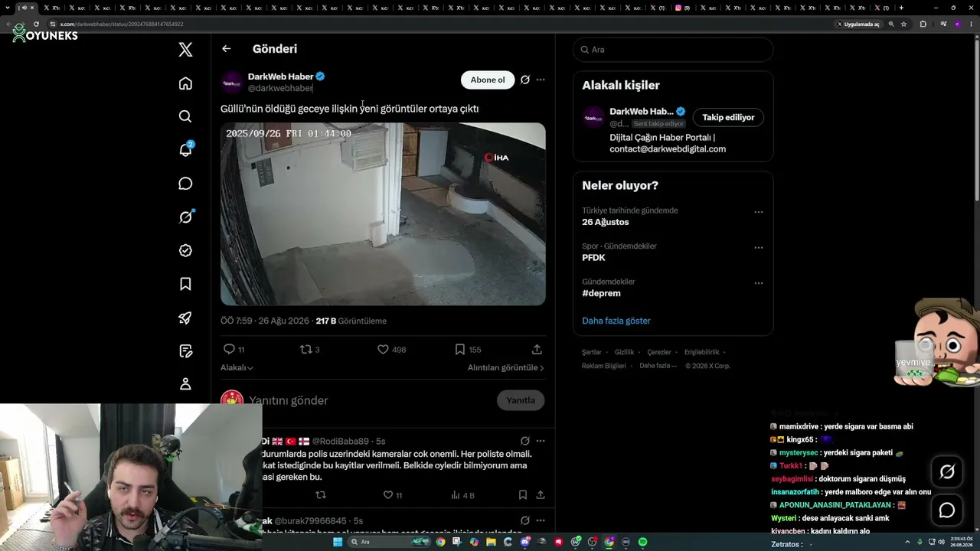980x551 pixels.
Task: Share the DarkWeb Haber post
Action: (537, 349)
